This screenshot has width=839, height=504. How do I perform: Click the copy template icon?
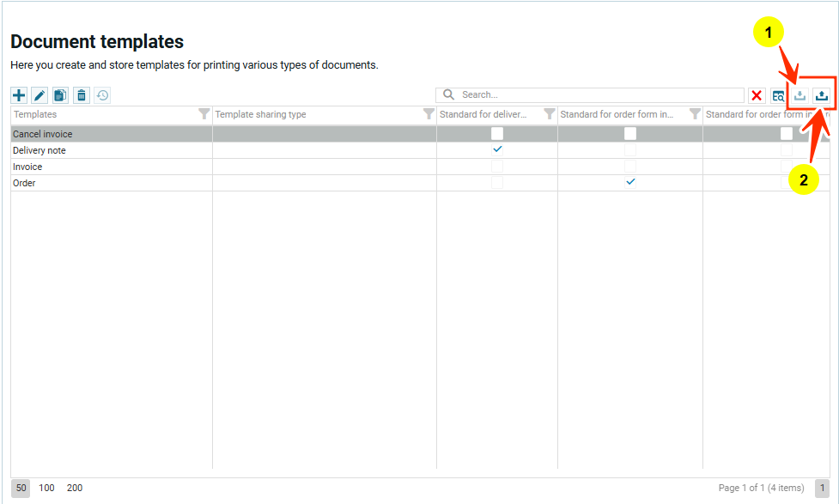click(x=60, y=95)
